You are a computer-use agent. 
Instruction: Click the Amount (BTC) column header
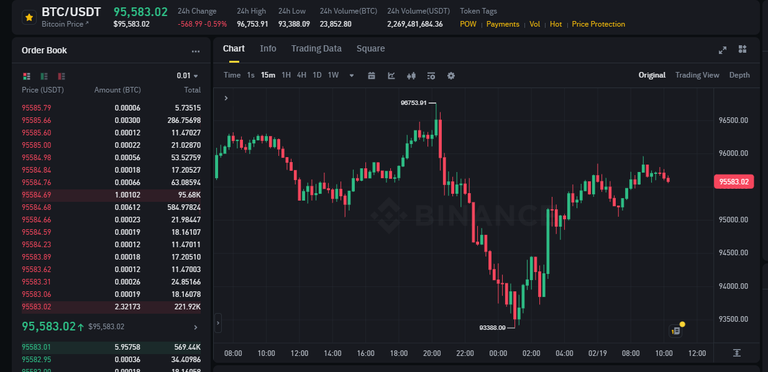click(117, 90)
